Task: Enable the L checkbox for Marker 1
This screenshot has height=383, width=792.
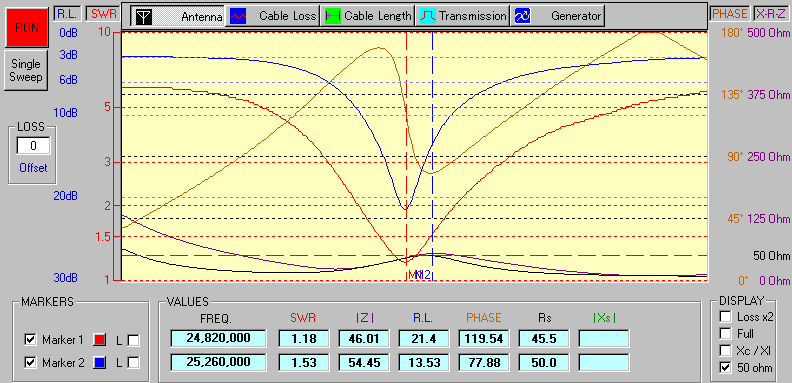Action: (x=133, y=341)
